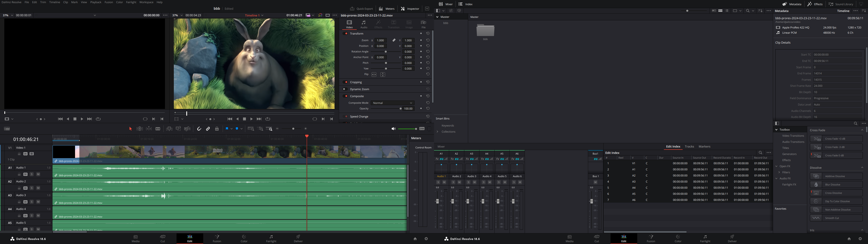Click the Detail Zoom icon

pyautogui.click(x=260, y=129)
